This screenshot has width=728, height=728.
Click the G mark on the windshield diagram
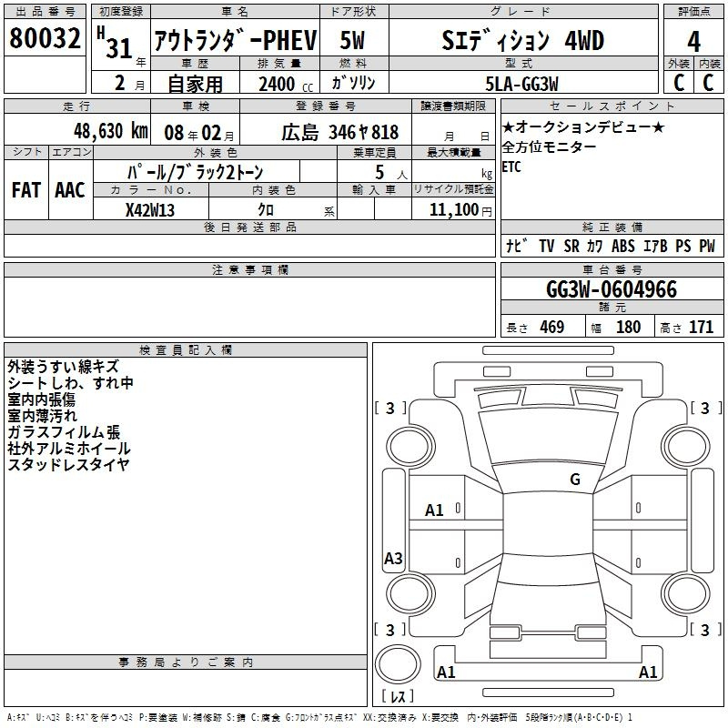click(574, 480)
